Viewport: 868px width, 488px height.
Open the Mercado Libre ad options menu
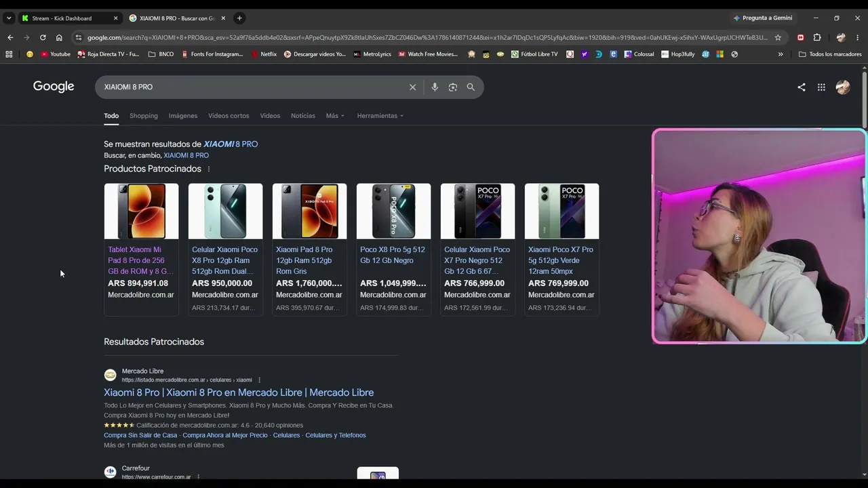pos(259,380)
